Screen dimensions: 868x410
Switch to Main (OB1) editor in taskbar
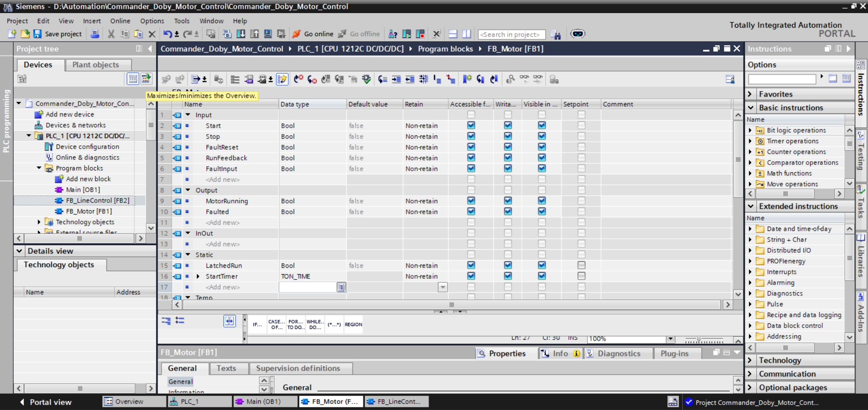265,401
